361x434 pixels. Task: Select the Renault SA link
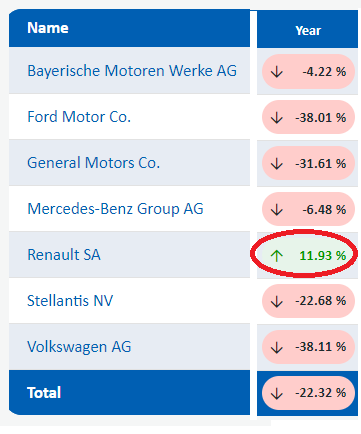tap(64, 255)
